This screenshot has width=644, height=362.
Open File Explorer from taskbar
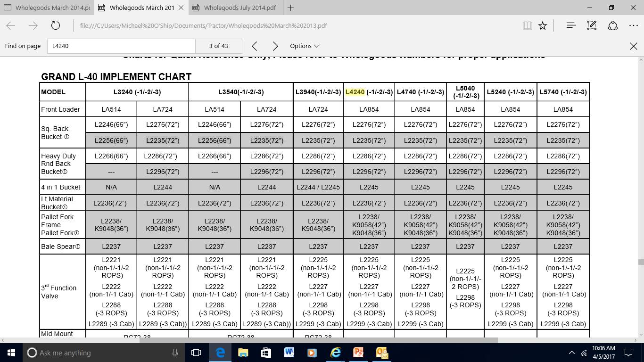coord(243,353)
